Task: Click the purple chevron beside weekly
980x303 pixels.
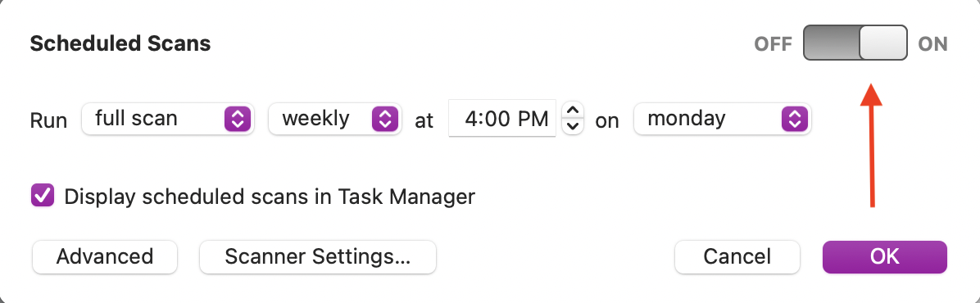Action: [385, 119]
